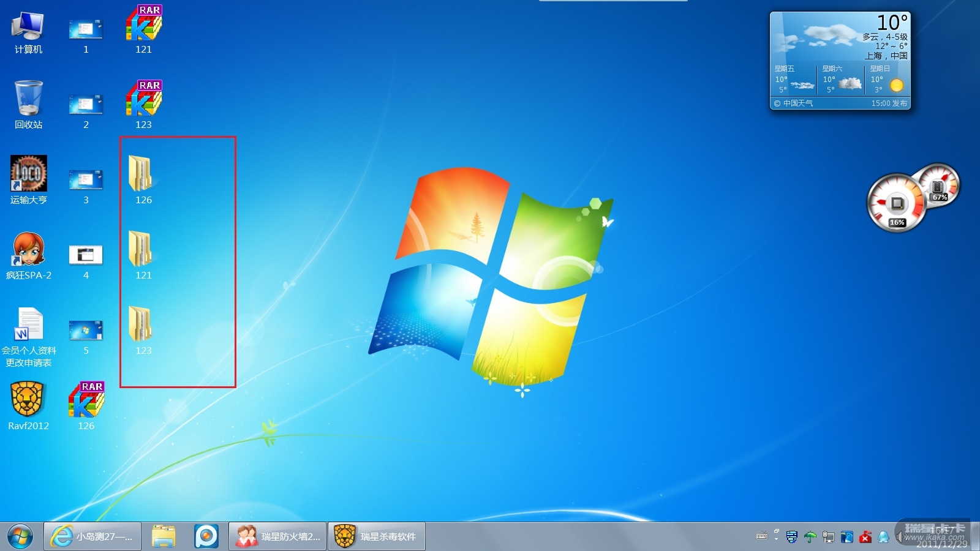Open the red flag Action Center icon
This screenshot has height=551, width=980.
coord(865,537)
